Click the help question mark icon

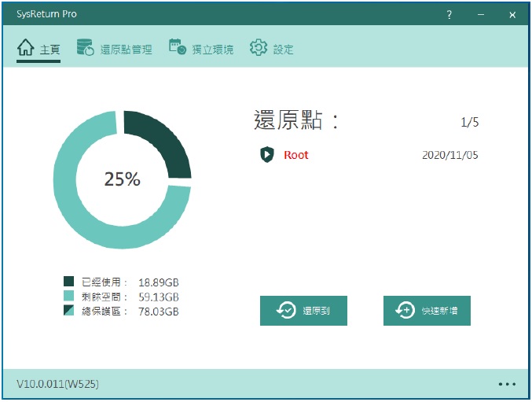[x=449, y=15]
